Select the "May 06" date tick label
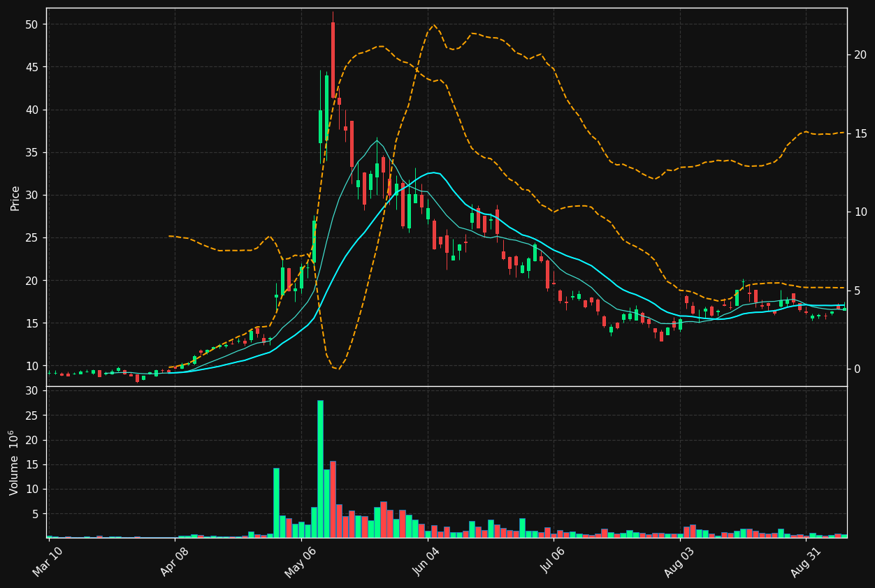Viewport: 875px width, 588px height. pos(300,562)
